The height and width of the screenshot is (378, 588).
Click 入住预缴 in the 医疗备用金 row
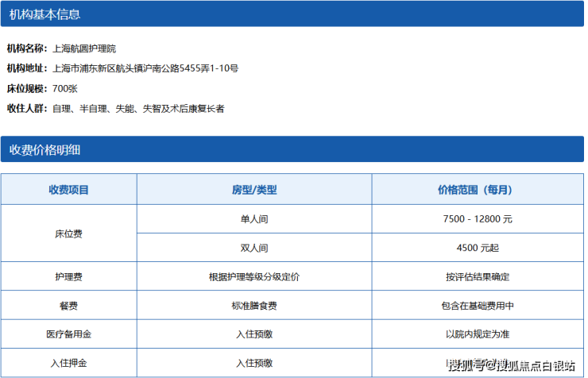pyautogui.click(x=254, y=334)
